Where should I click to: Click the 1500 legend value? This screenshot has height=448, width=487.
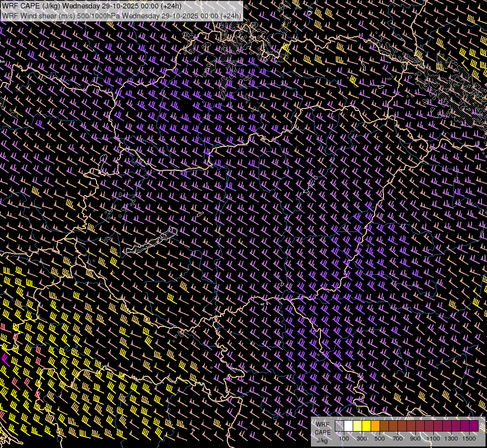pos(469,439)
